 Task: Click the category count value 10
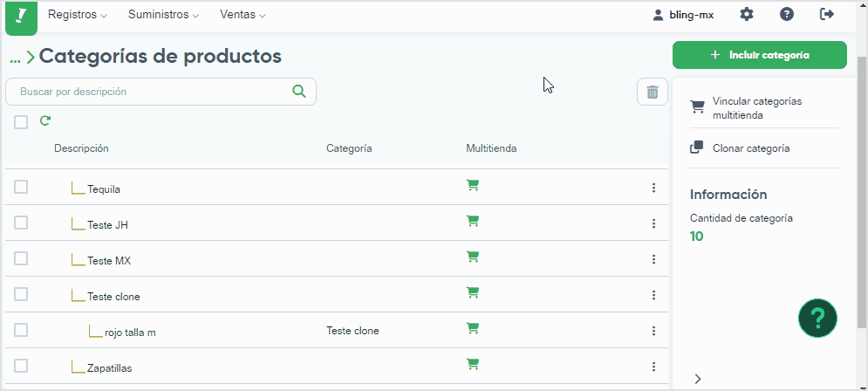point(696,237)
